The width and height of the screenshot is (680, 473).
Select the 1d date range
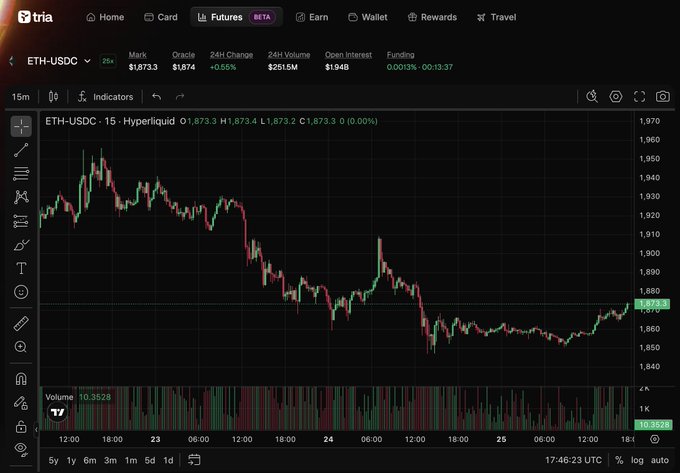(x=168, y=460)
